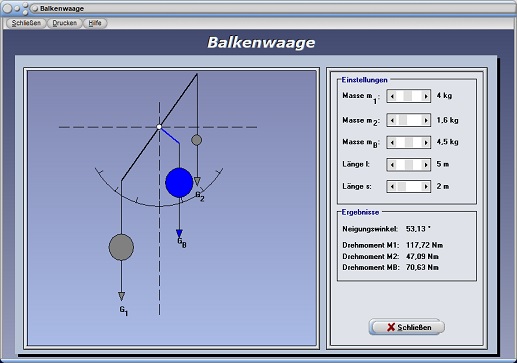This screenshot has width=517, height=363.
Task: Decrease Länge s with left arrow
Action: point(392,187)
